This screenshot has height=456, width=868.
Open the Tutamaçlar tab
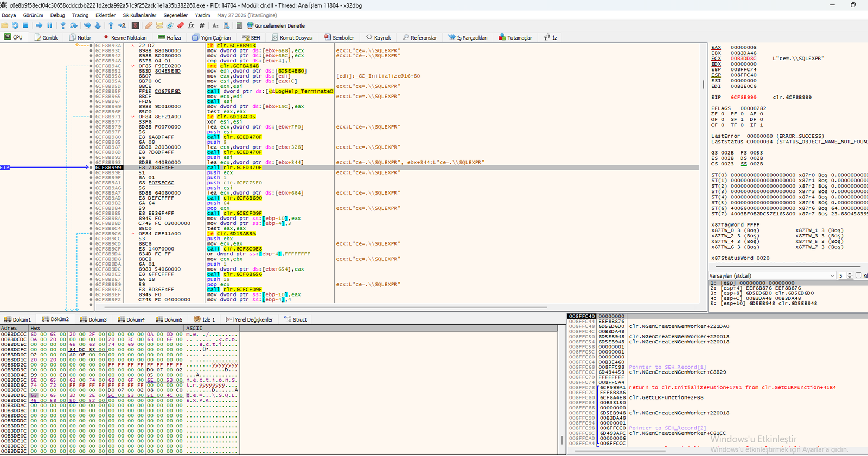[515, 37]
